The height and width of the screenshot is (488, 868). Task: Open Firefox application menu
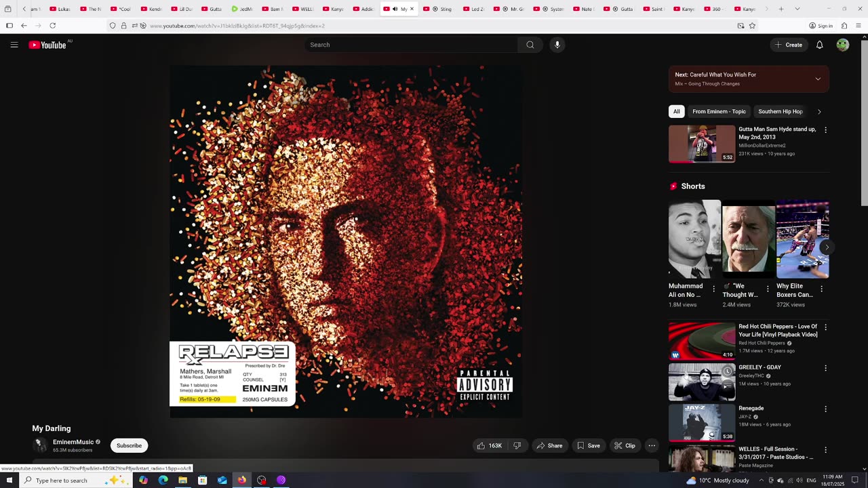coord(859,26)
